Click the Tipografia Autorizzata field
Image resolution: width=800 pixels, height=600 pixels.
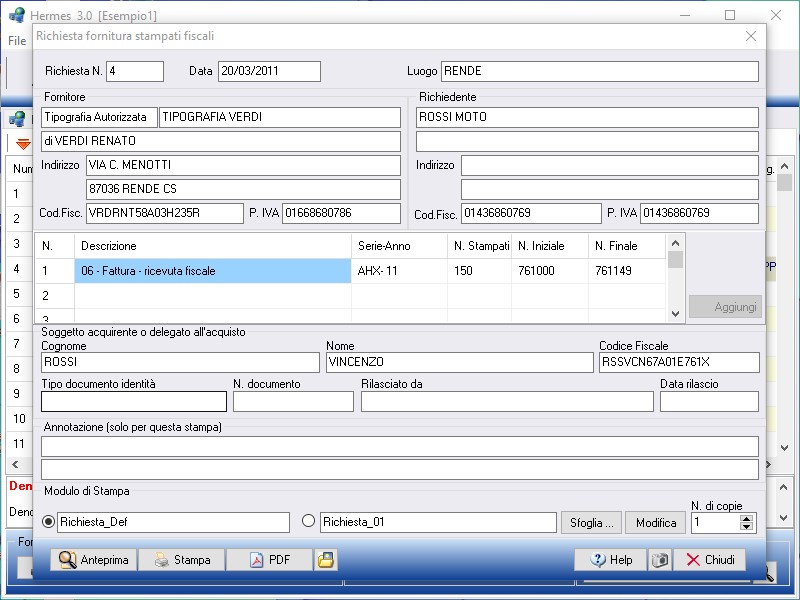[x=99, y=117]
